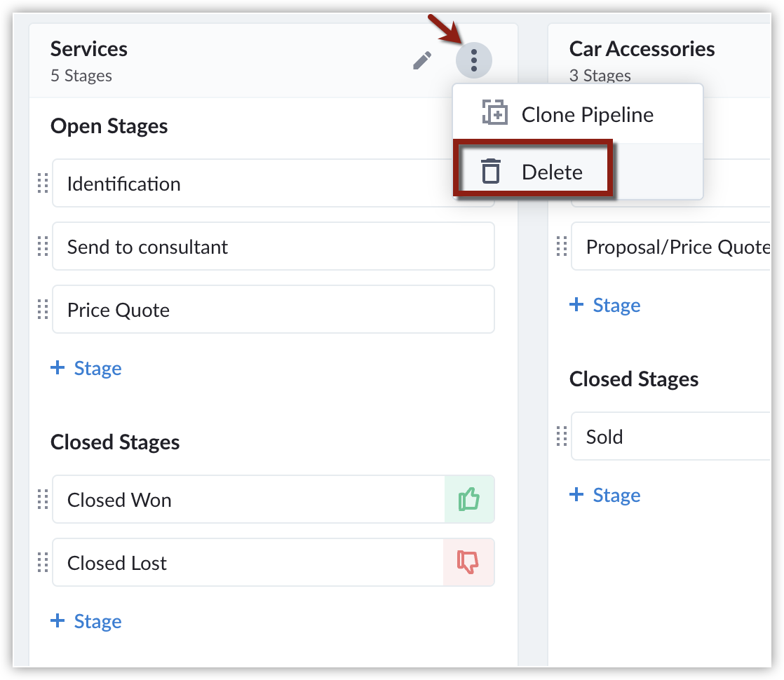This screenshot has height=680, width=784.
Task: Click the drag handle beside Identification stage
Action: pos(42,184)
